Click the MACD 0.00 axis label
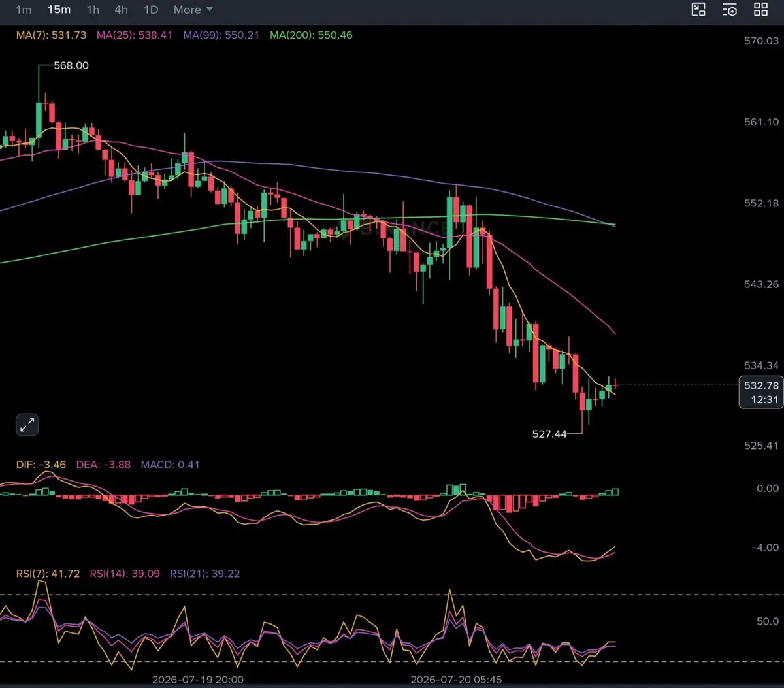 [x=768, y=488]
